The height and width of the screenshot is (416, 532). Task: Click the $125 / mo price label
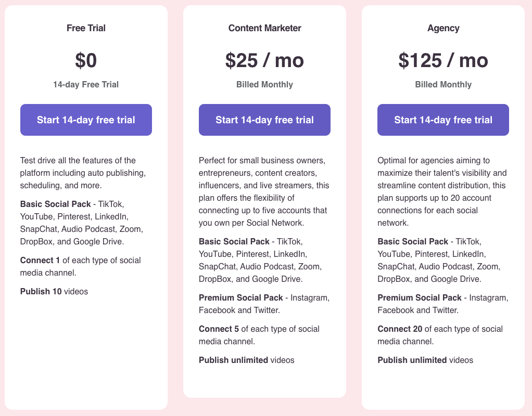[443, 60]
